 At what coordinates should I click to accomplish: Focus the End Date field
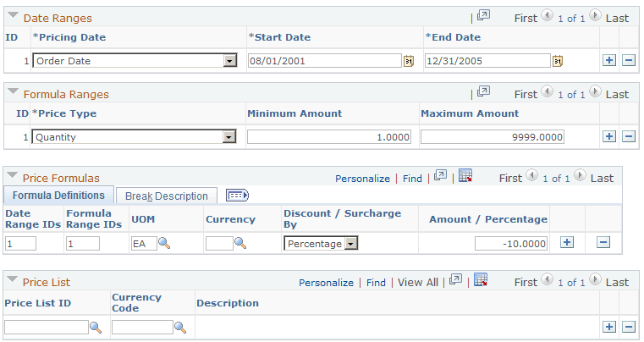[487, 61]
